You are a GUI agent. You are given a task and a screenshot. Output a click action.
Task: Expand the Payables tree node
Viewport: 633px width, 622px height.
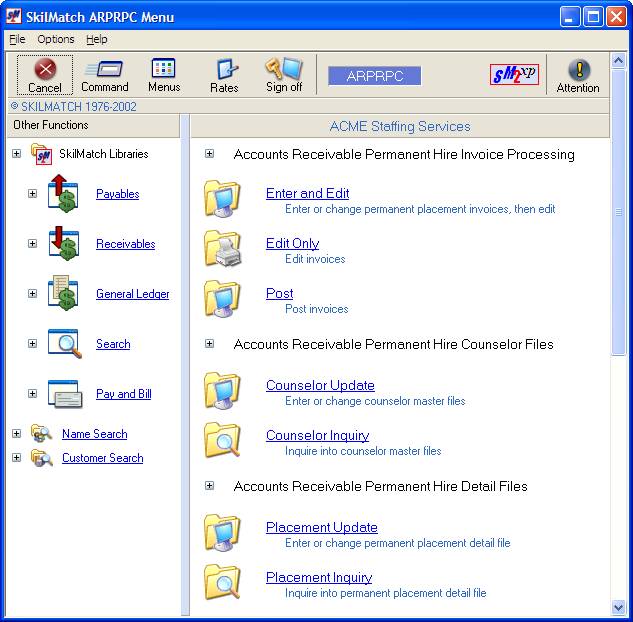[32, 193]
